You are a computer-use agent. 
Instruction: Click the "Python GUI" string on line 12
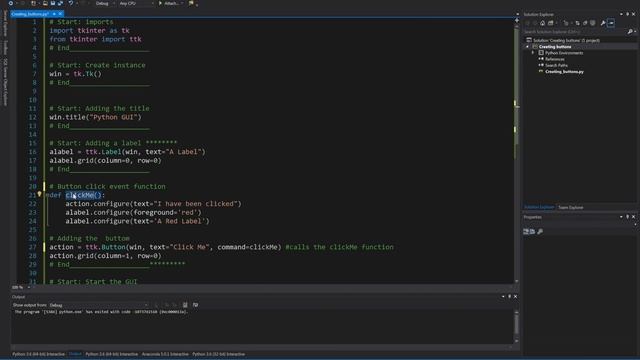[x=113, y=117]
